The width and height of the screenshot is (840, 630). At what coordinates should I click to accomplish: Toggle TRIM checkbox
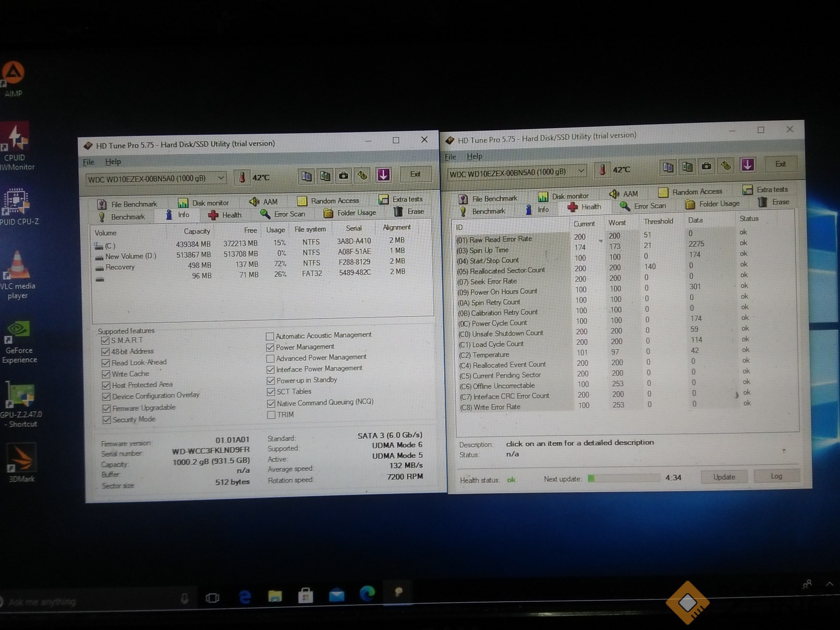pyautogui.click(x=271, y=415)
